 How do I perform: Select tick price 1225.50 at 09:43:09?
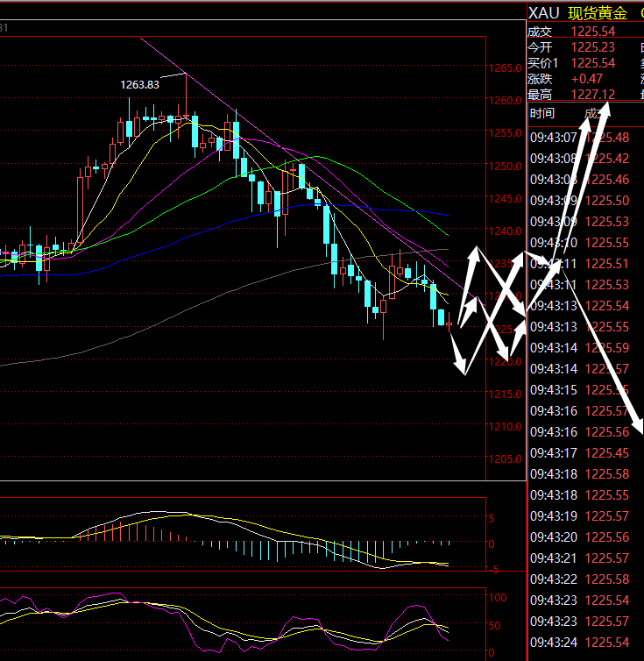point(607,201)
